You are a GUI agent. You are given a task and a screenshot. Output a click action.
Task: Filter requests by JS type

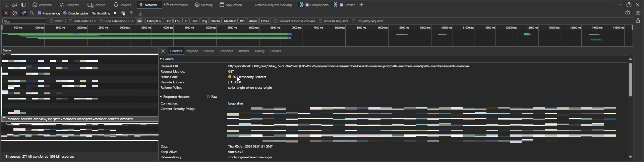[186, 21]
